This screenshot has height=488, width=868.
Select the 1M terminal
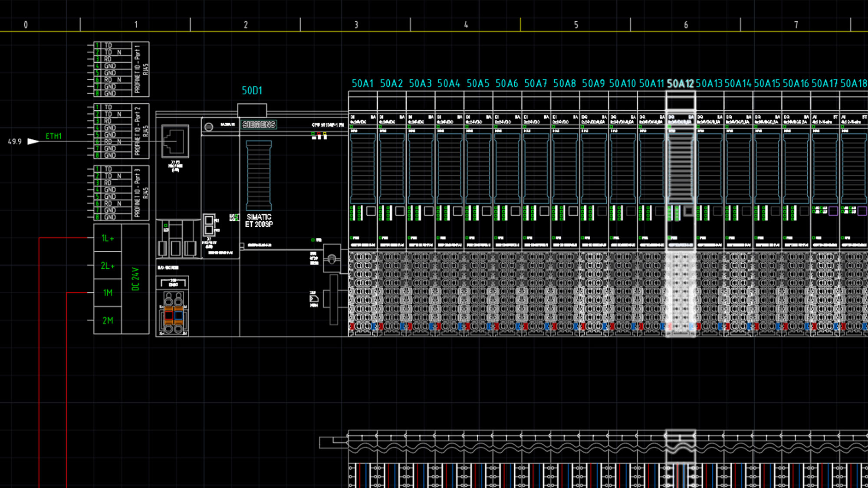coord(108,293)
